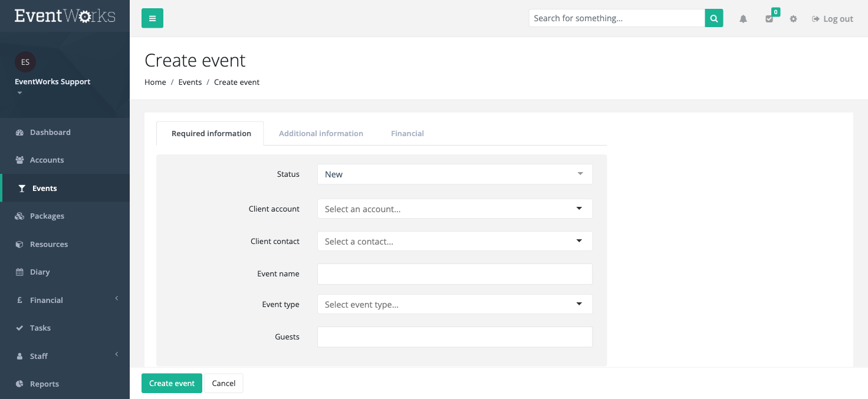Open the tasks checkbox icon with badge
The height and width of the screenshot is (399, 868).
(770, 18)
